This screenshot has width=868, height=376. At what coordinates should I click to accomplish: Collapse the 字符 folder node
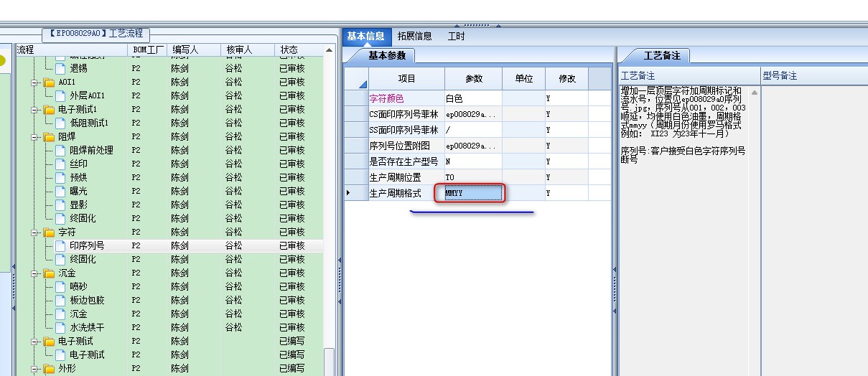tap(34, 232)
